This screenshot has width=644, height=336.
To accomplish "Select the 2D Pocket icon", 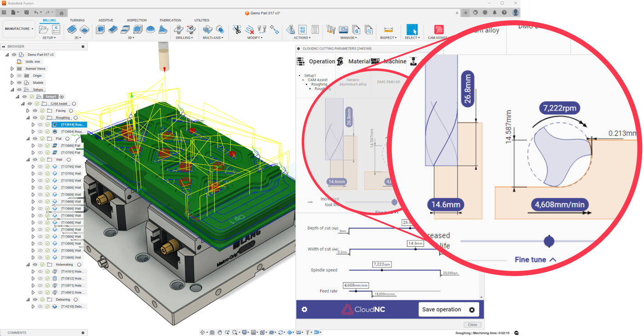I will pyautogui.click(x=84, y=29).
